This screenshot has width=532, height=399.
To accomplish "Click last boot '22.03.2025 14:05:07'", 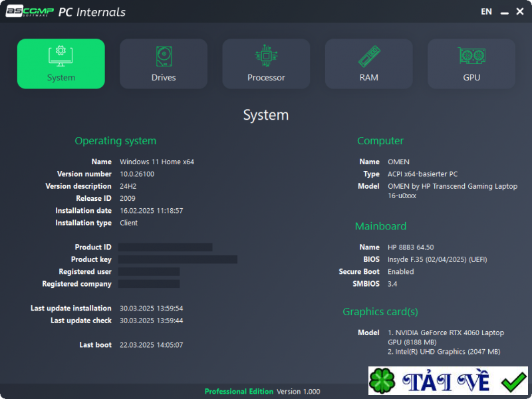I will pyautogui.click(x=152, y=345).
